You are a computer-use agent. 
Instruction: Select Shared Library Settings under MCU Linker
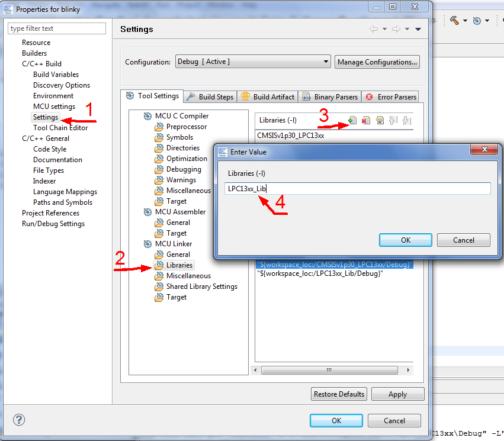tap(201, 287)
